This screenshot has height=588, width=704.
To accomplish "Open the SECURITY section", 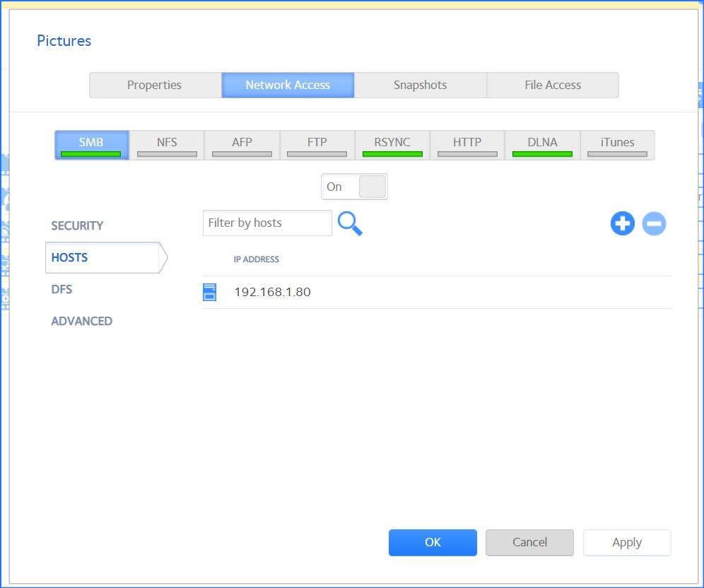I will tap(77, 225).
